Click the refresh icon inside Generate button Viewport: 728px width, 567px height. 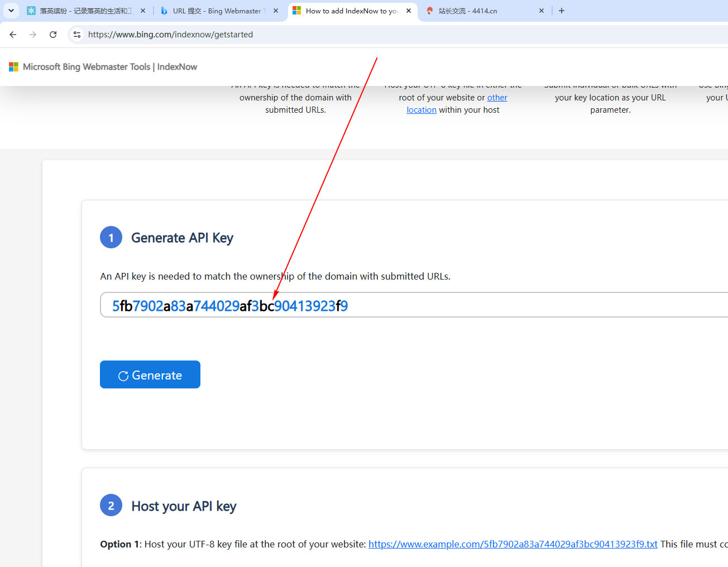[x=123, y=376]
